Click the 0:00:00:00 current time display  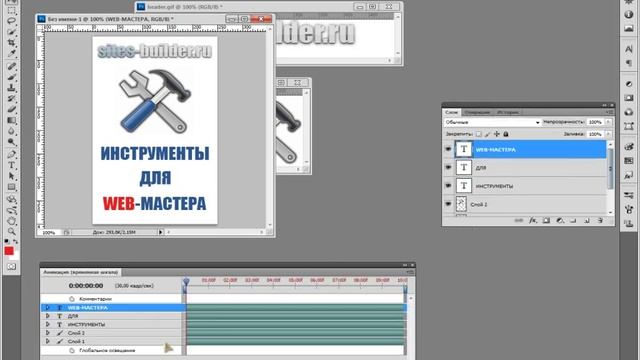(x=86, y=286)
